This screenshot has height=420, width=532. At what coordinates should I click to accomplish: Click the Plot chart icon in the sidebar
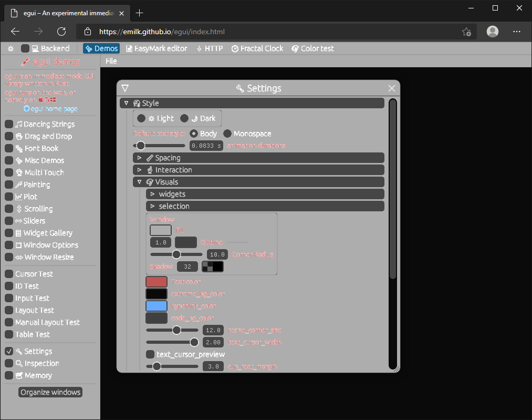coord(20,197)
